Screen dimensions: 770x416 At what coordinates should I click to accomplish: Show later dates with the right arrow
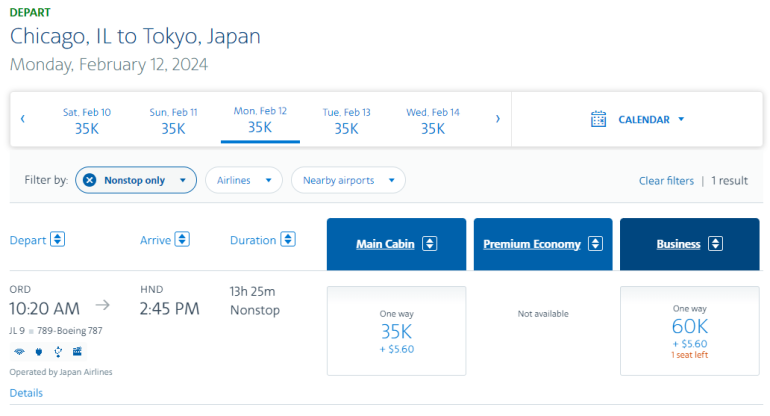(x=498, y=119)
